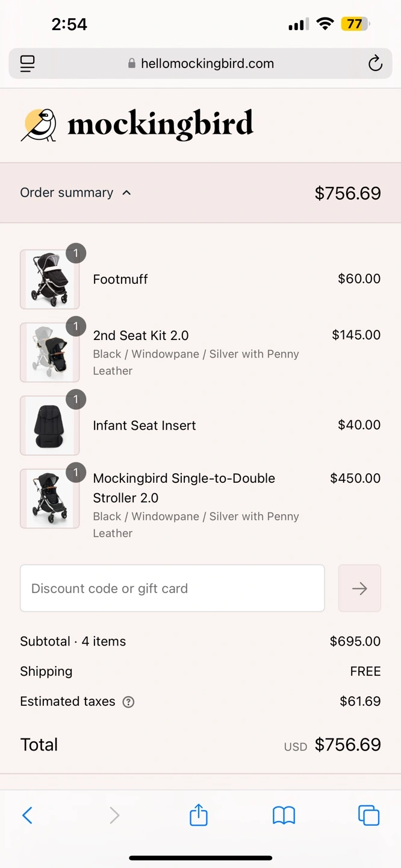Tap the Infant Seat Insert thumbnail
The height and width of the screenshot is (868, 401).
pyautogui.click(x=50, y=426)
